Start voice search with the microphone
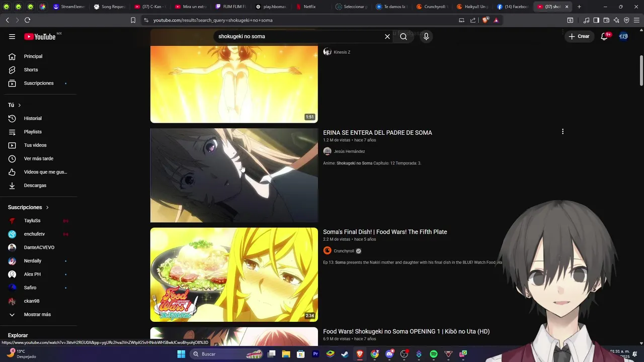Image resolution: width=644 pixels, height=362 pixels. tap(426, 36)
